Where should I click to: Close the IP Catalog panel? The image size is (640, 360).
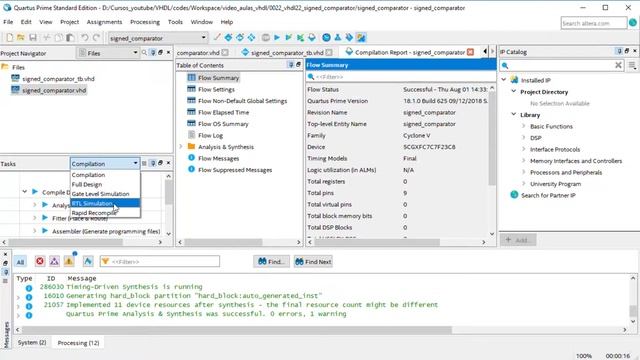(x=635, y=51)
